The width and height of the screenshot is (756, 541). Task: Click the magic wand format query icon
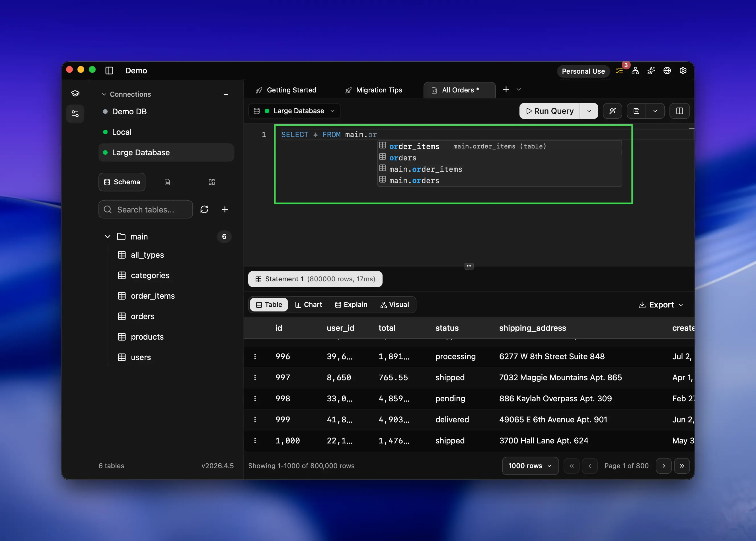click(613, 111)
